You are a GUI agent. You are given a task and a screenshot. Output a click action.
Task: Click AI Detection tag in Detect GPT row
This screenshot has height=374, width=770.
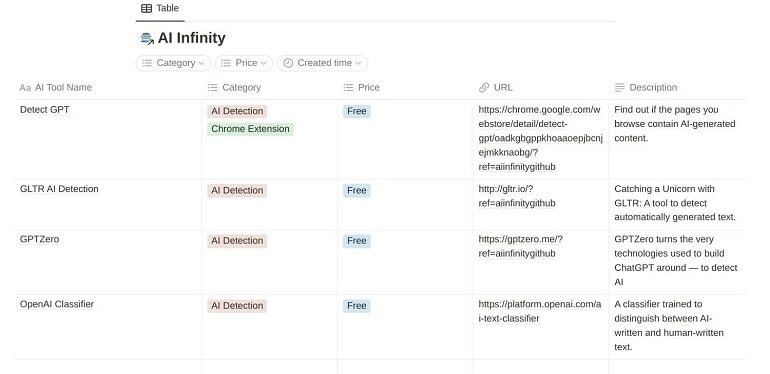point(237,111)
